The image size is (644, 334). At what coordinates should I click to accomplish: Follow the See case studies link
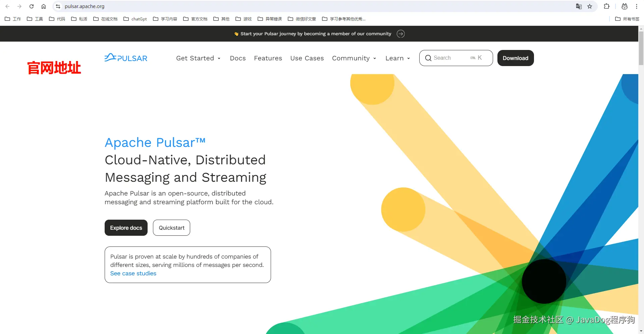tap(133, 273)
